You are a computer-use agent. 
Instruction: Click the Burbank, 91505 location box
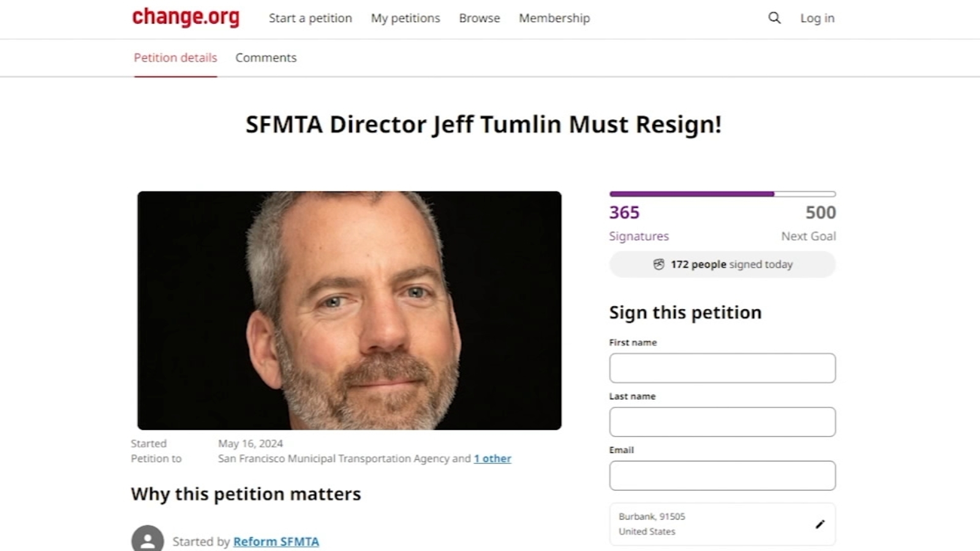pyautogui.click(x=722, y=524)
